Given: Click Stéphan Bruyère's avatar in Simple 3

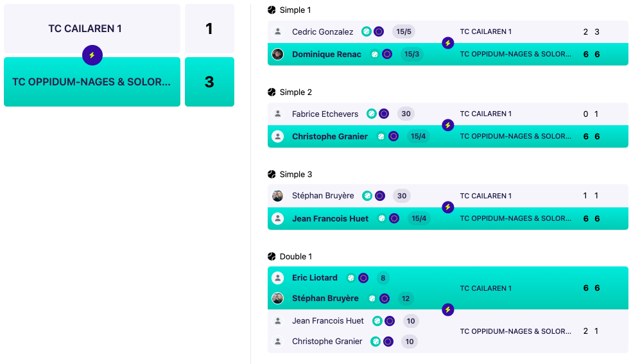Looking at the screenshot, I should (x=277, y=196).
